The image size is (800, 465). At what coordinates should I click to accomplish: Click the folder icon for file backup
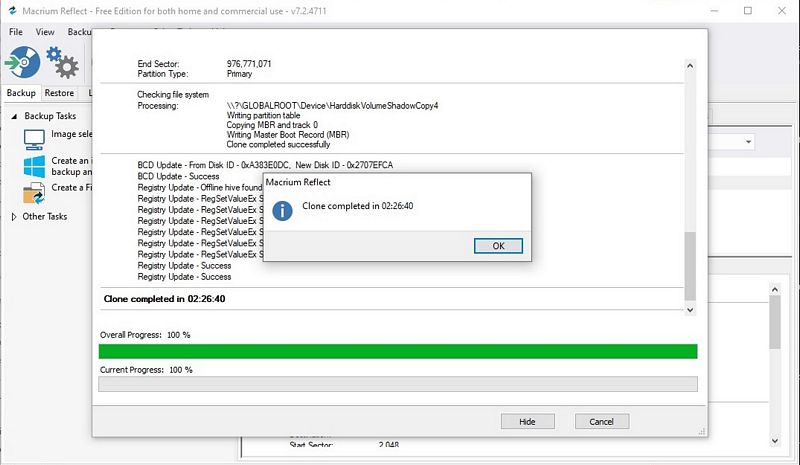[x=34, y=193]
